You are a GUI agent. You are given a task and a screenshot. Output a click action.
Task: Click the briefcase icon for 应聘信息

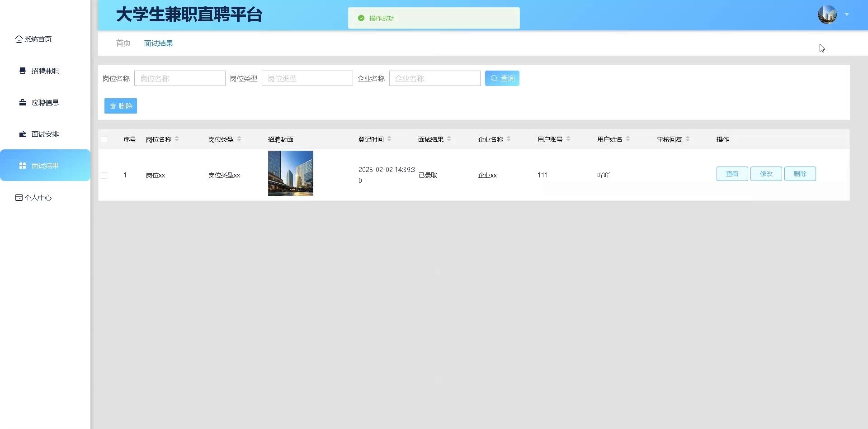[x=23, y=102]
